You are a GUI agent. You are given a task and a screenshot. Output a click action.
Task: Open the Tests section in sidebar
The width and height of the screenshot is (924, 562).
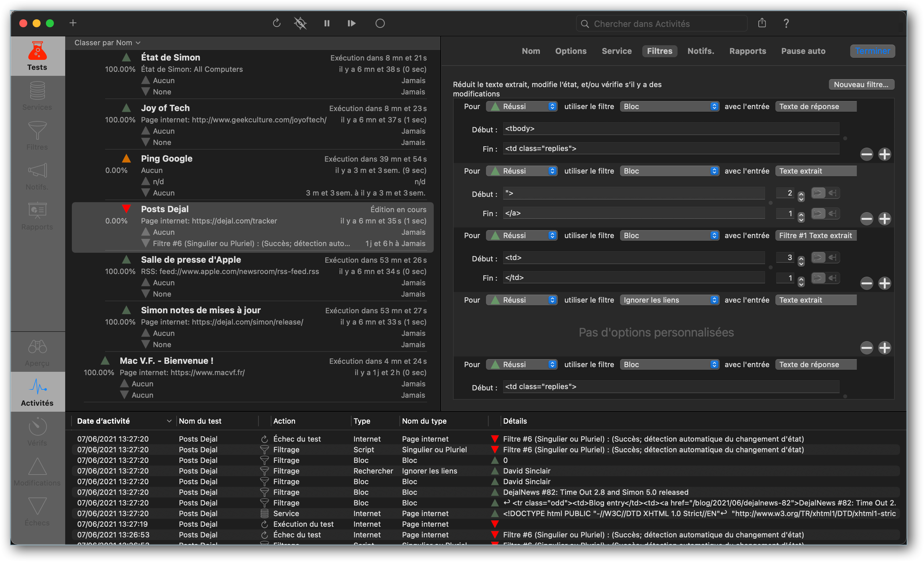[x=37, y=56]
